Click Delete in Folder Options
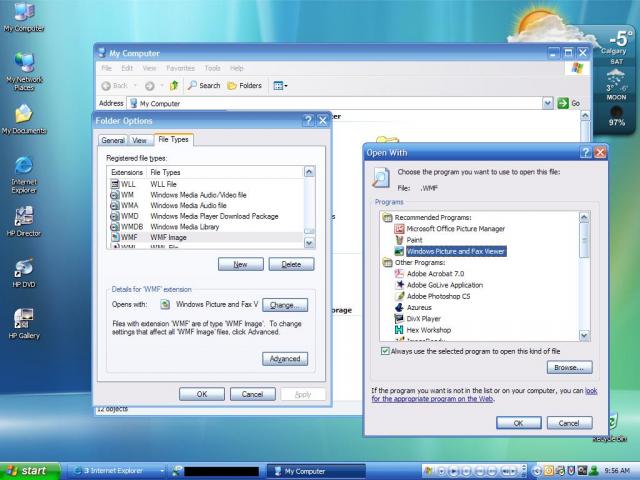The width and height of the screenshot is (640, 480). 291,264
